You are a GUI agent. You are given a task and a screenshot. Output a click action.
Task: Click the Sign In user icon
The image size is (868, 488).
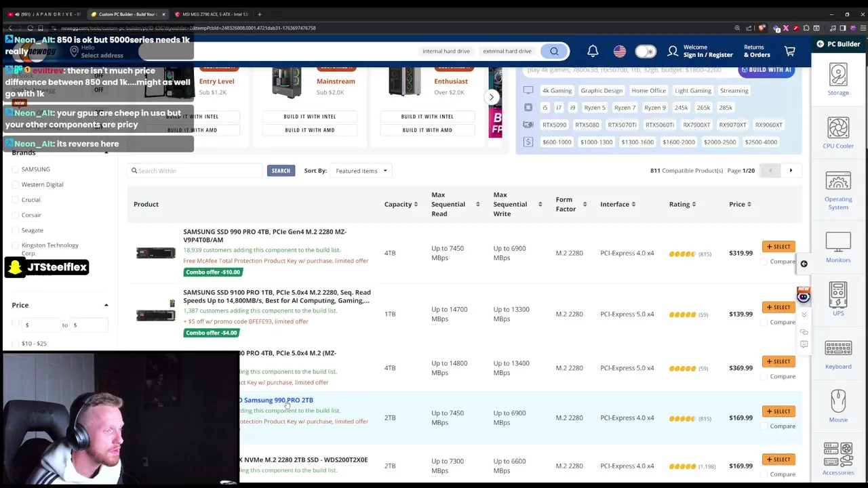pos(673,52)
